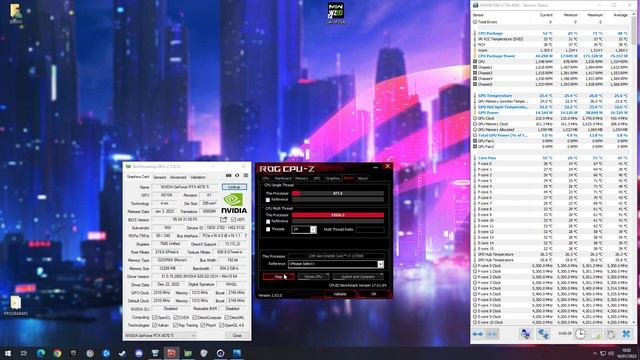Toggle the DirectML checkbox in GPU-Z

coord(227,317)
